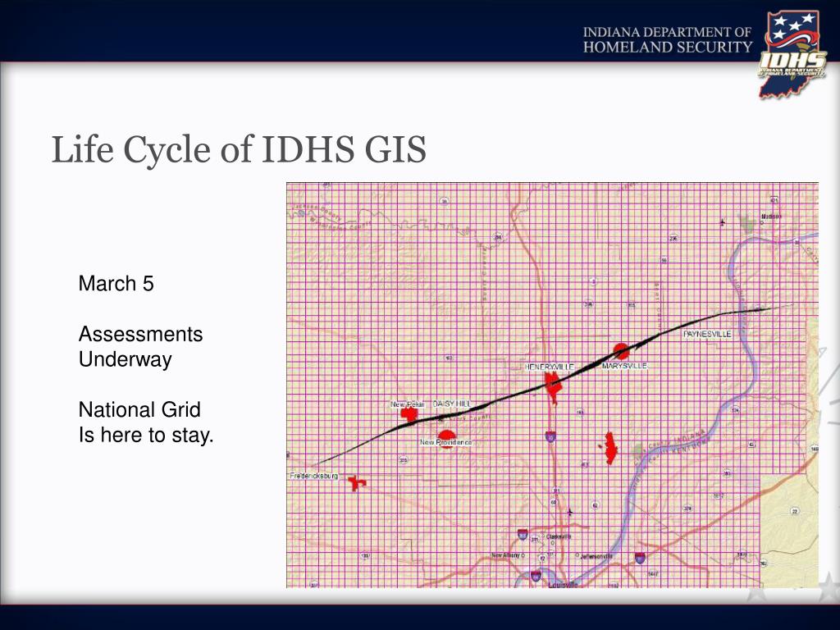The width and height of the screenshot is (840, 630).
Task: Click the PAYNESVILLE label on the map
Action: (x=707, y=334)
